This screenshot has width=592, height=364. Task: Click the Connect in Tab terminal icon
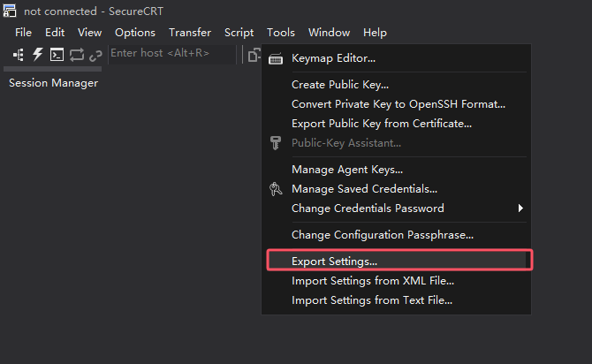57,55
